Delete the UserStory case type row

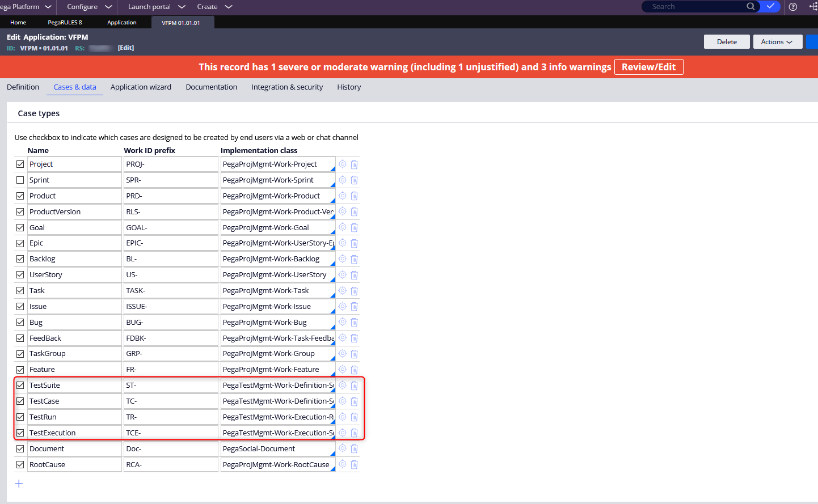(354, 275)
